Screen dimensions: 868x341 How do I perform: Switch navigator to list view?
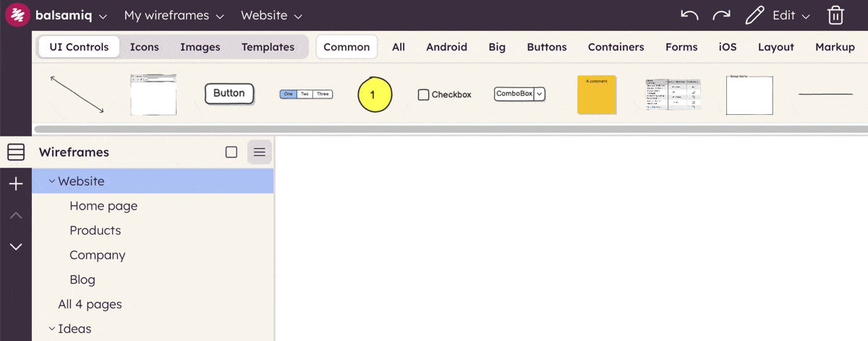pos(260,152)
